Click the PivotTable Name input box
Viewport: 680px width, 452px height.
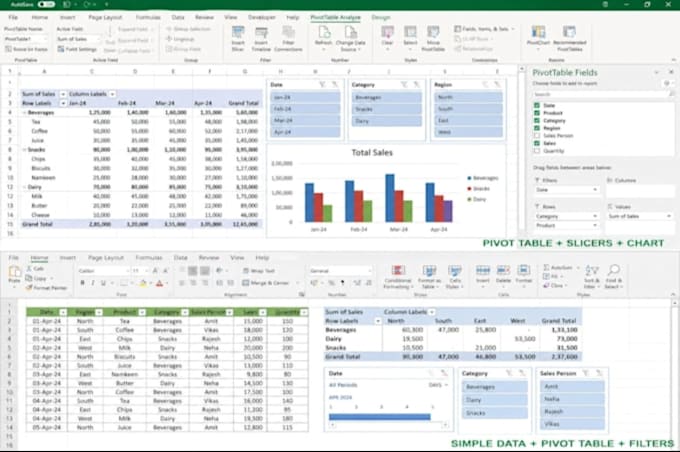(x=25, y=39)
